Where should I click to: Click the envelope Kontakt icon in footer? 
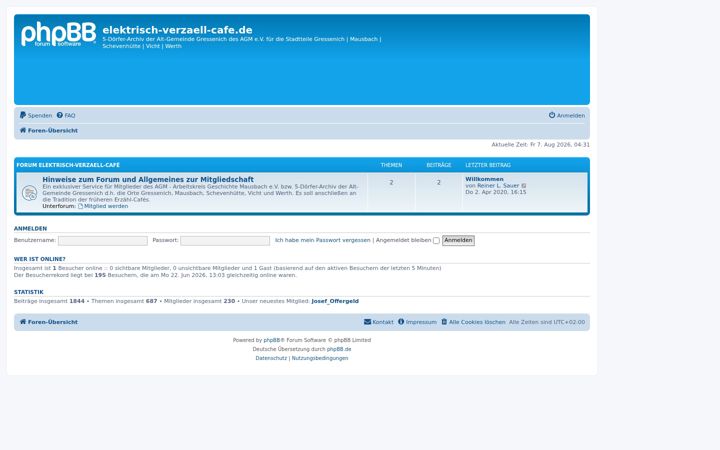pyautogui.click(x=367, y=322)
